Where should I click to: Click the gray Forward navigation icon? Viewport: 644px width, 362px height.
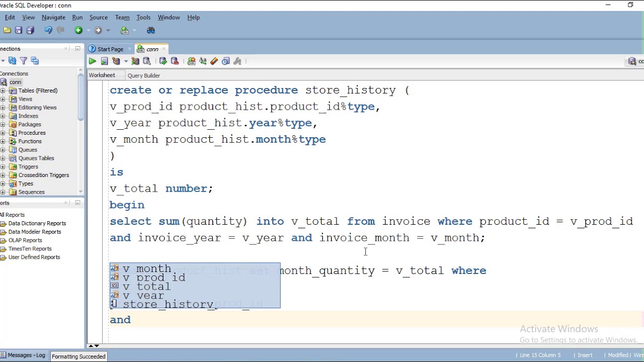click(98, 31)
